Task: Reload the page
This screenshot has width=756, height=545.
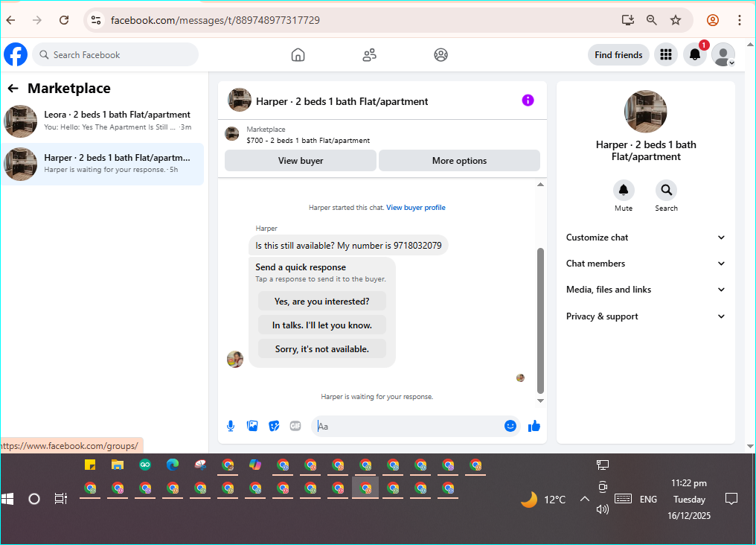Action: 64,20
